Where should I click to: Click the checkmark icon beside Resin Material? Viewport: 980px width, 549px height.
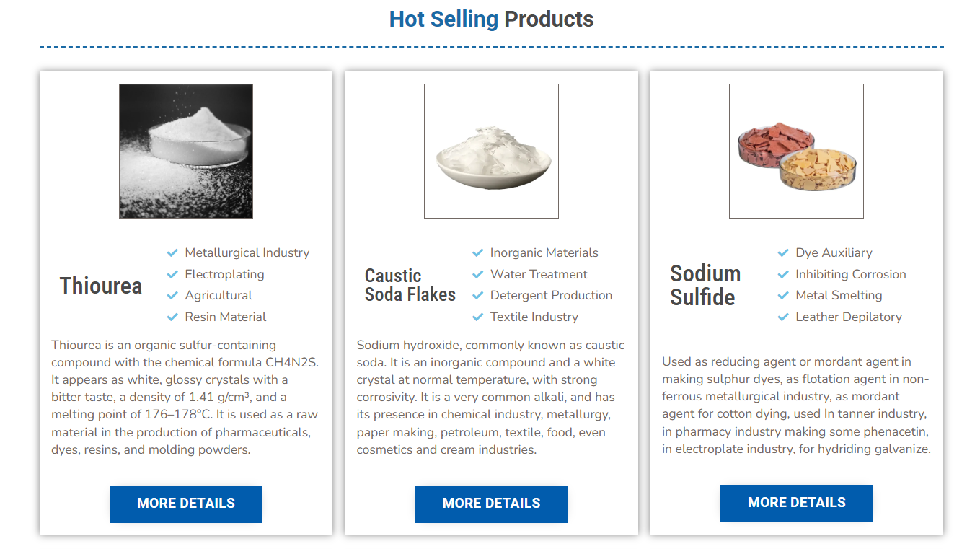172,317
